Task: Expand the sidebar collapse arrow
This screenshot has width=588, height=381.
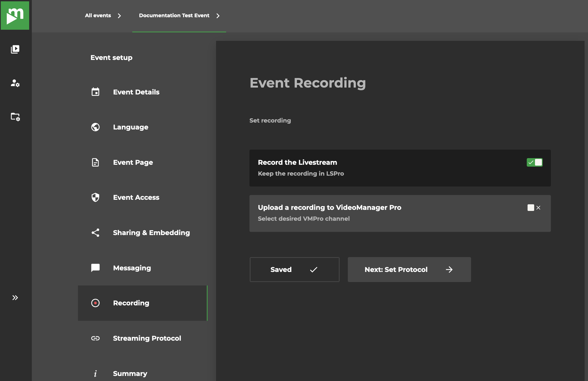Action: click(15, 298)
